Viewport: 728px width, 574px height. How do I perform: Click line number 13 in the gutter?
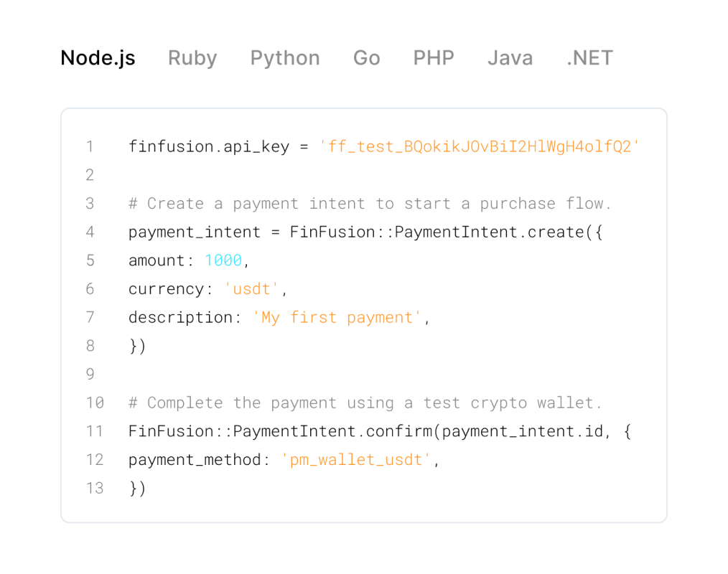tap(94, 489)
